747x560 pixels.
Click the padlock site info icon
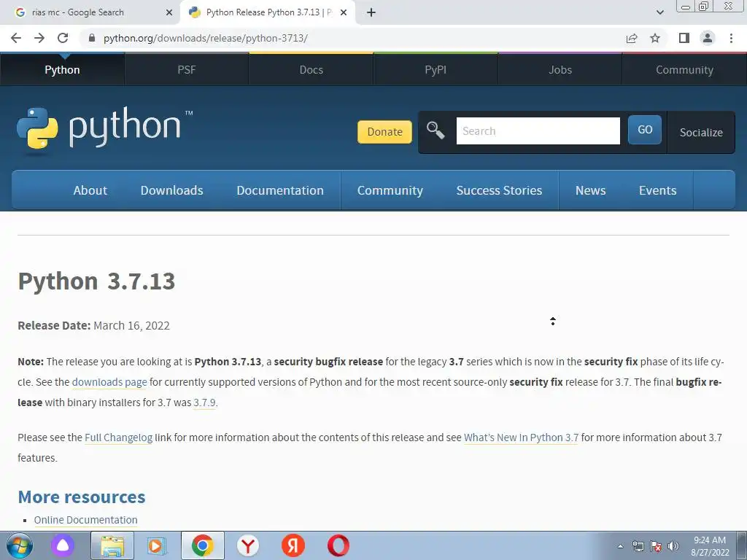point(92,38)
